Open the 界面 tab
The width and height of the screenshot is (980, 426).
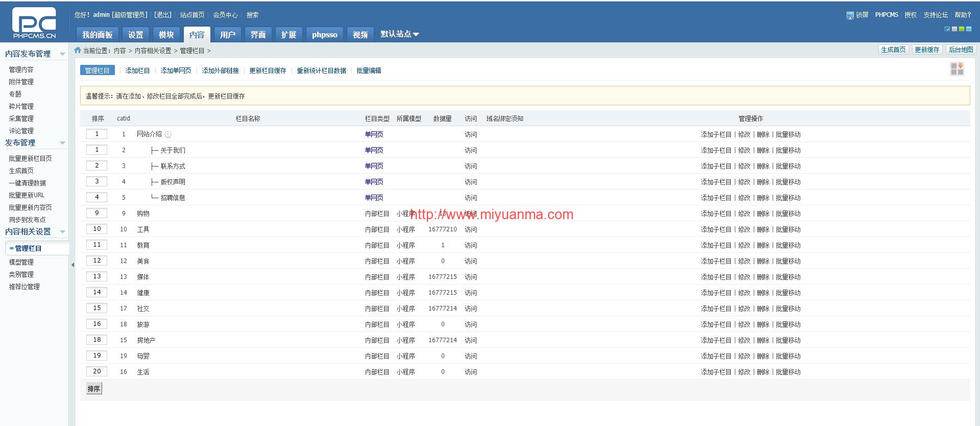(258, 34)
